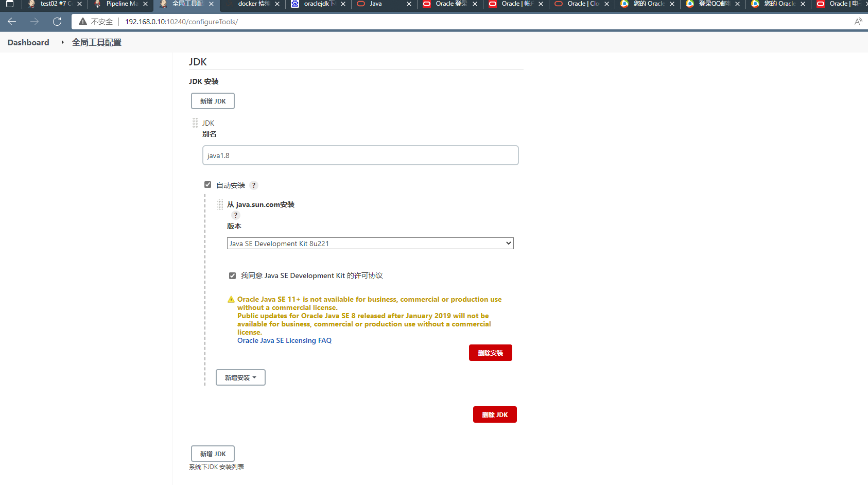
Task: Click the breadcrumb arrow after Dashboard
Action: [62, 42]
